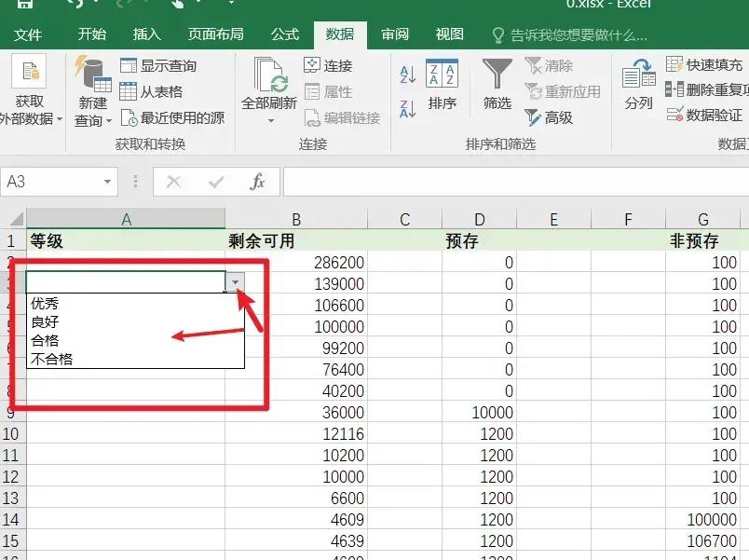Choose 良好 from dropdown list
749x560 pixels.
[135, 321]
